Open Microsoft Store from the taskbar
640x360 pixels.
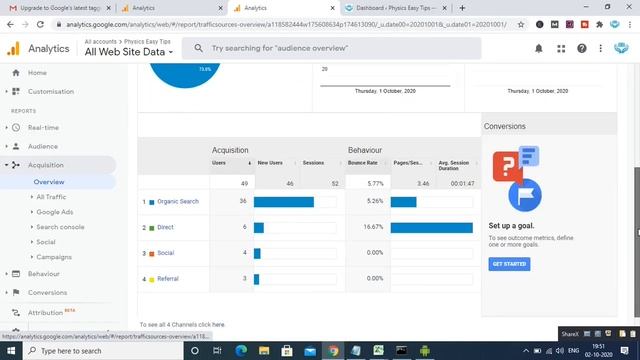pos(287,351)
